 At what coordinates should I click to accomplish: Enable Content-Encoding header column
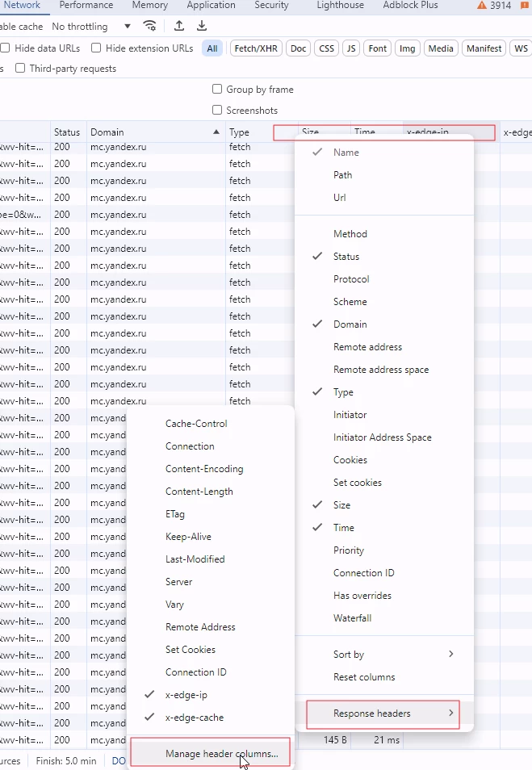tap(211, 468)
